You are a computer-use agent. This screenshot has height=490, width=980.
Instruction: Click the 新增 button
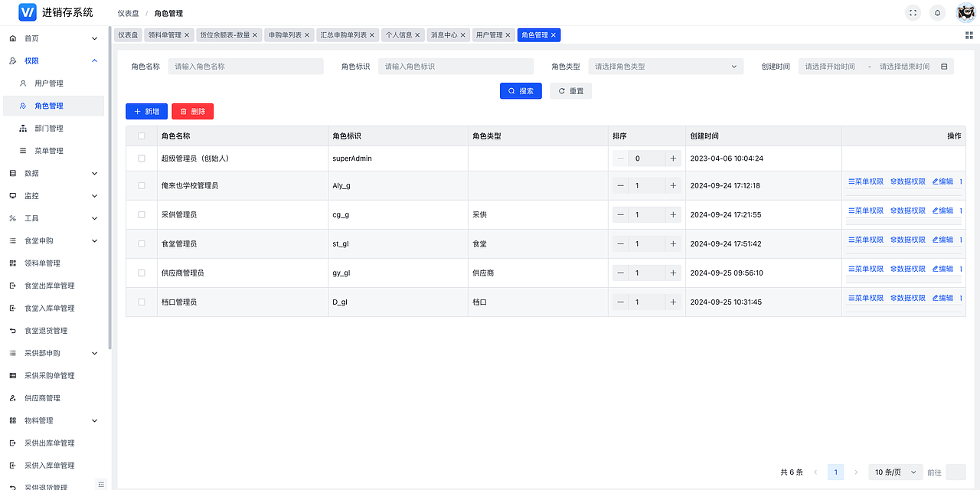tap(146, 112)
